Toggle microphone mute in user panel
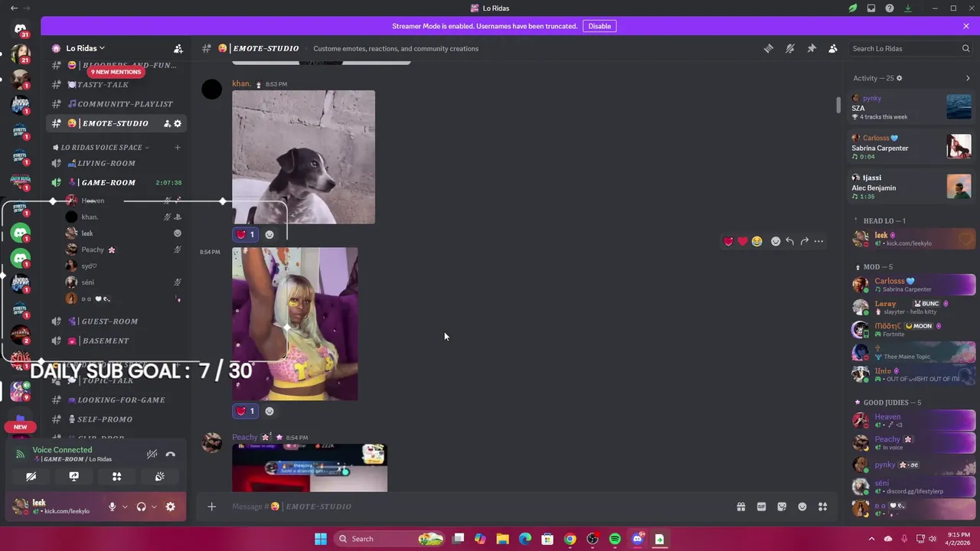The height and width of the screenshot is (551, 980). tap(112, 507)
